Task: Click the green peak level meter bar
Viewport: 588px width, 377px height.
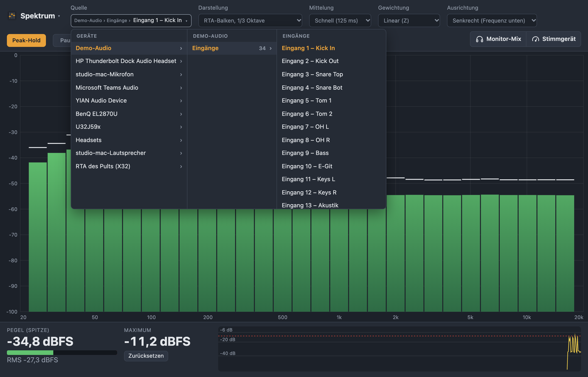Action: 30,353
